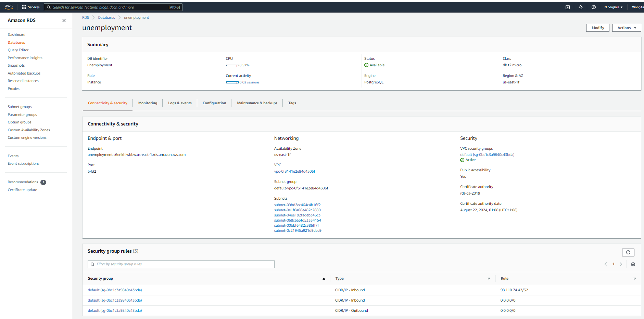Viewport: 644px width, 319px height.
Task: Open Custom engine versions in sidebar
Action: (27, 137)
